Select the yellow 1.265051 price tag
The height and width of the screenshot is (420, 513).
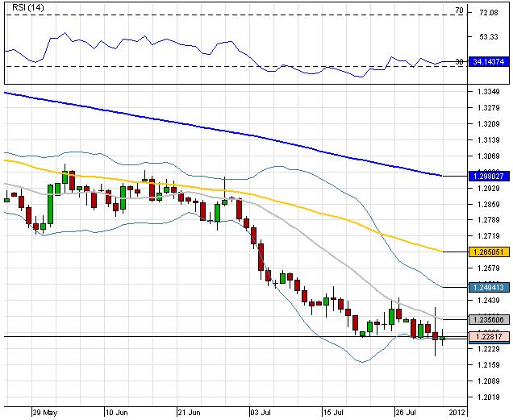pos(489,252)
